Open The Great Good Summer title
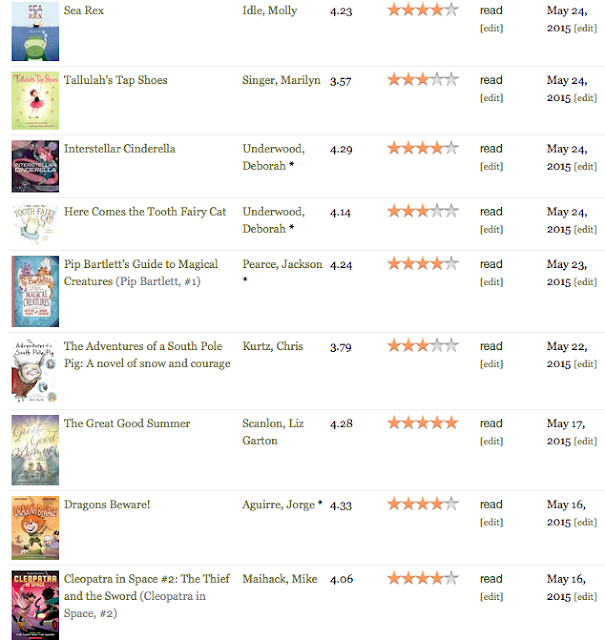 point(127,423)
